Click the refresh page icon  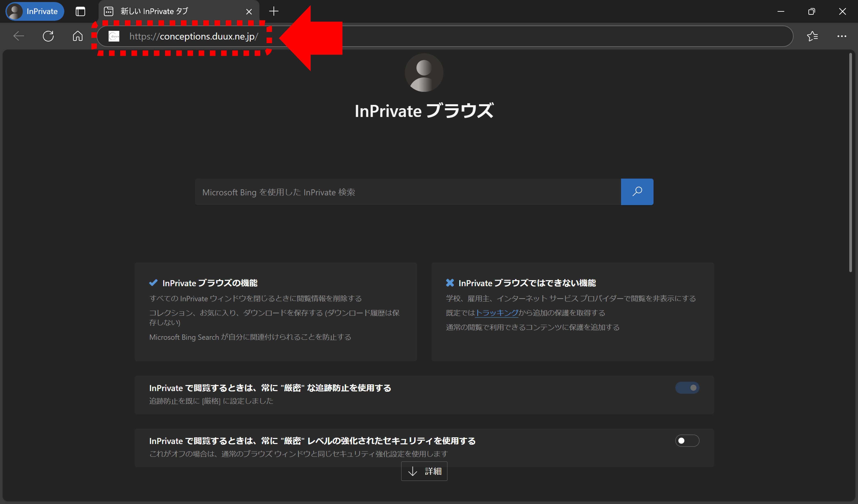pos(48,36)
